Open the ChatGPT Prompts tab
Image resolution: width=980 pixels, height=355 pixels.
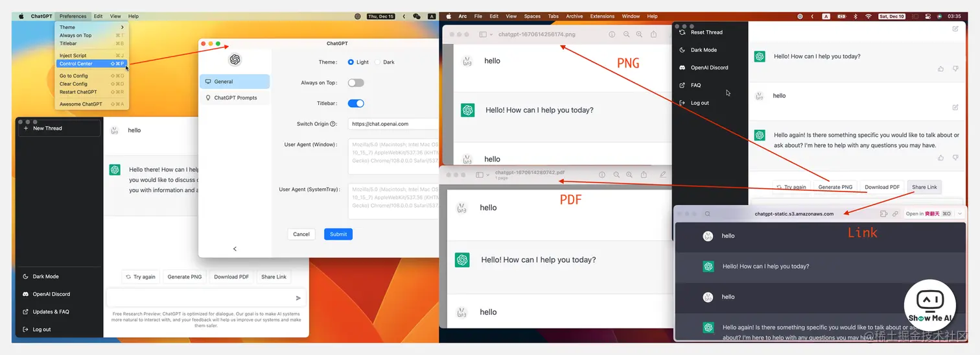pyautogui.click(x=235, y=98)
